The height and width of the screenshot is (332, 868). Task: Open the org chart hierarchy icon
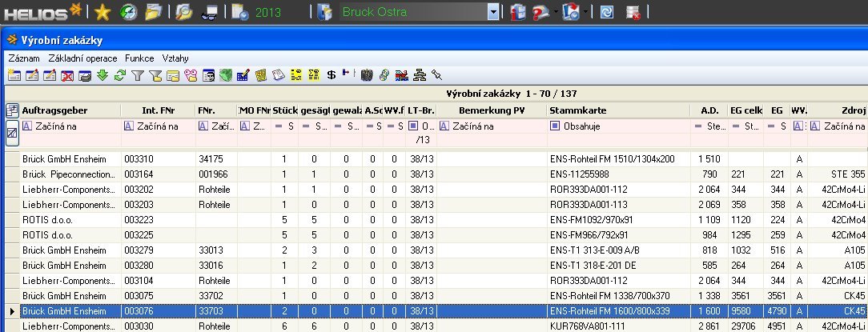point(420,75)
